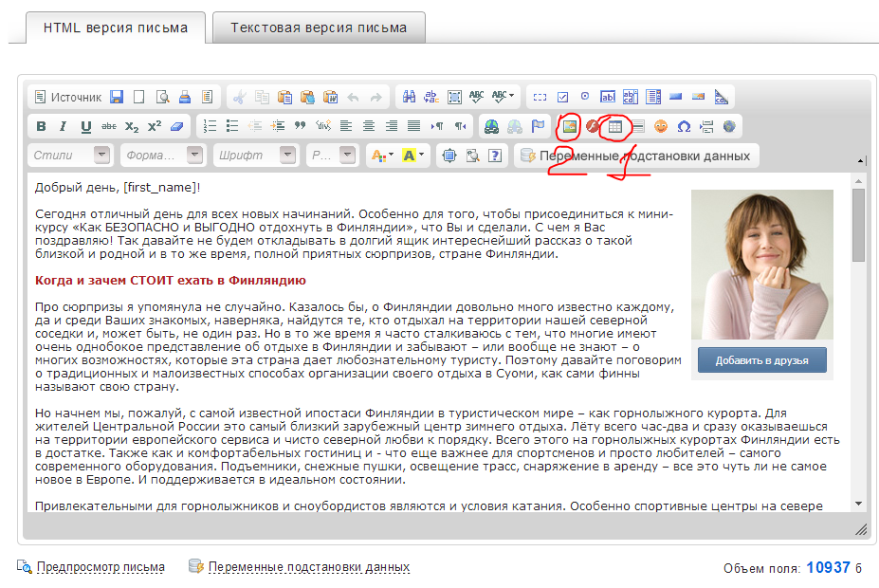Switch to the HTML версия письма tab
This screenshot has height=588, width=879.
[116, 28]
